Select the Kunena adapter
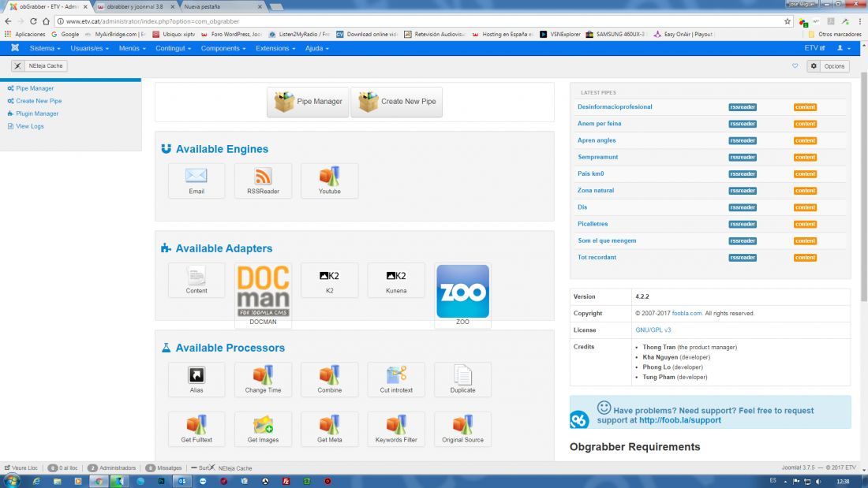The width and height of the screenshot is (868, 488). point(396,280)
